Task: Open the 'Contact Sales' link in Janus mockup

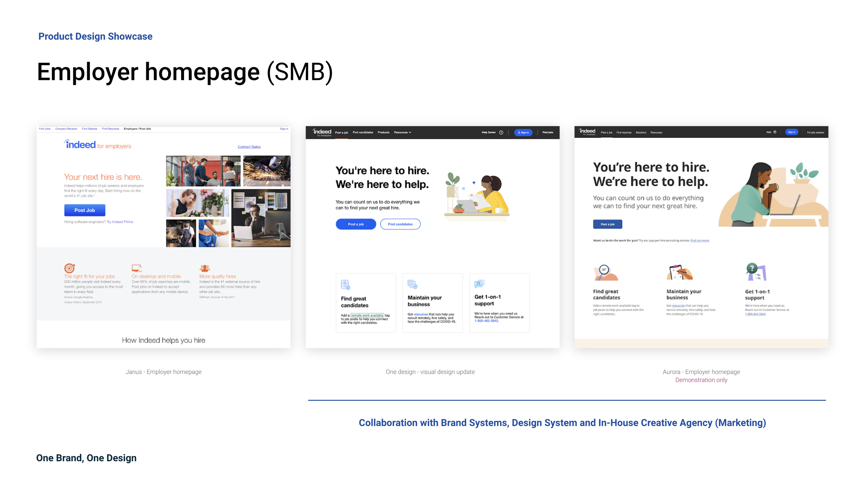Action: (x=249, y=147)
